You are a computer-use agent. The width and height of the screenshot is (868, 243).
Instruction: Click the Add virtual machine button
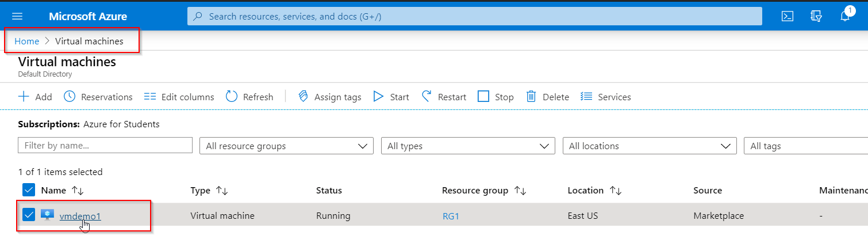35,97
